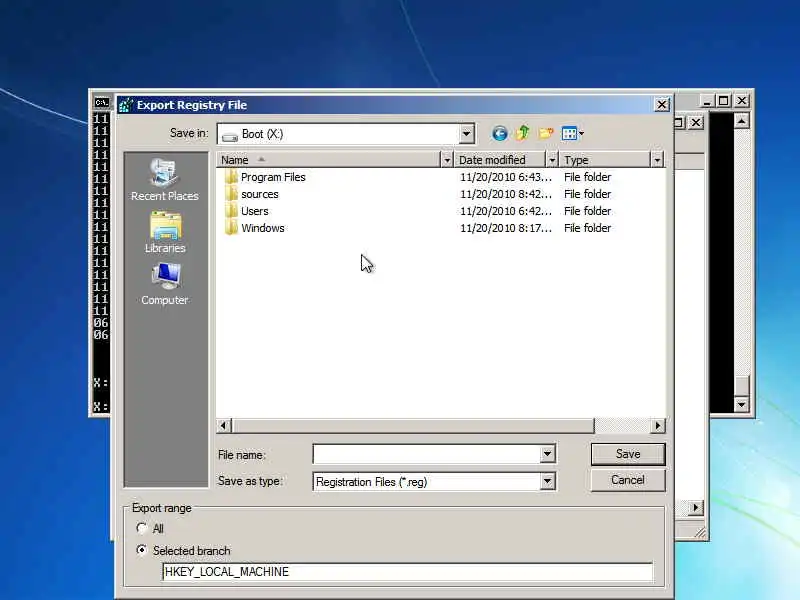Click the file list horizontal scrollbar thumb
Image resolution: width=800 pixels, height=600 pixels.
coord(413,425)
